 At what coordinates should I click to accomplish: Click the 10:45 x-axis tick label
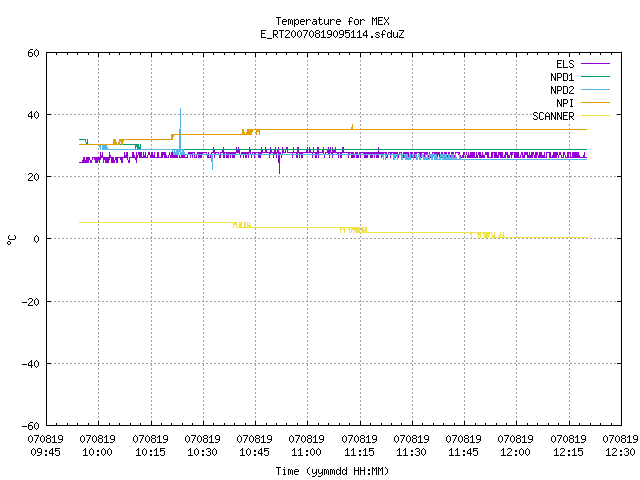click(x=254, y=452)
